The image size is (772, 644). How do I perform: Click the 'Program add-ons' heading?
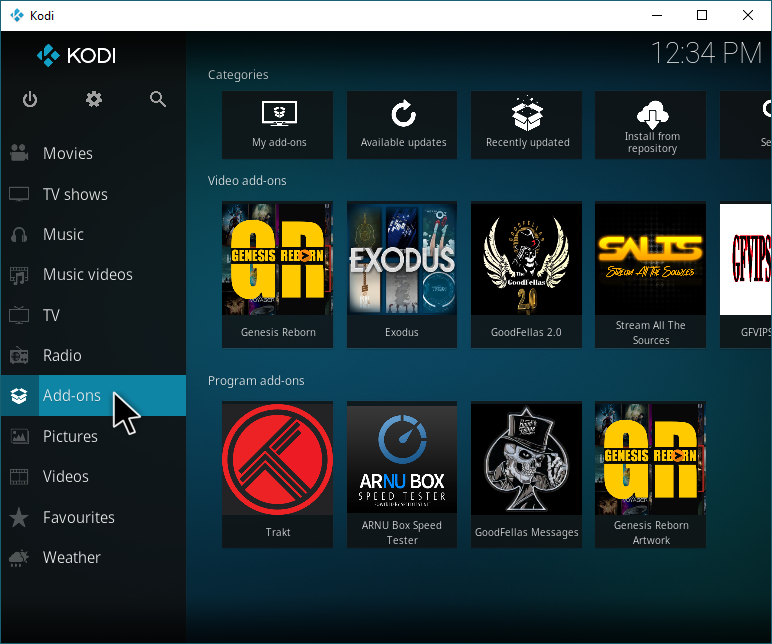[256, 381]
